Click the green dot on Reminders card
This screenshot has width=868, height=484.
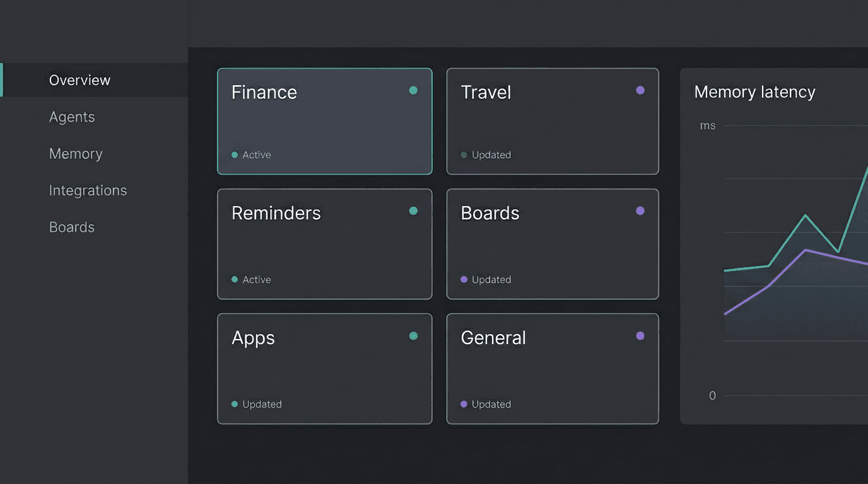413,211
